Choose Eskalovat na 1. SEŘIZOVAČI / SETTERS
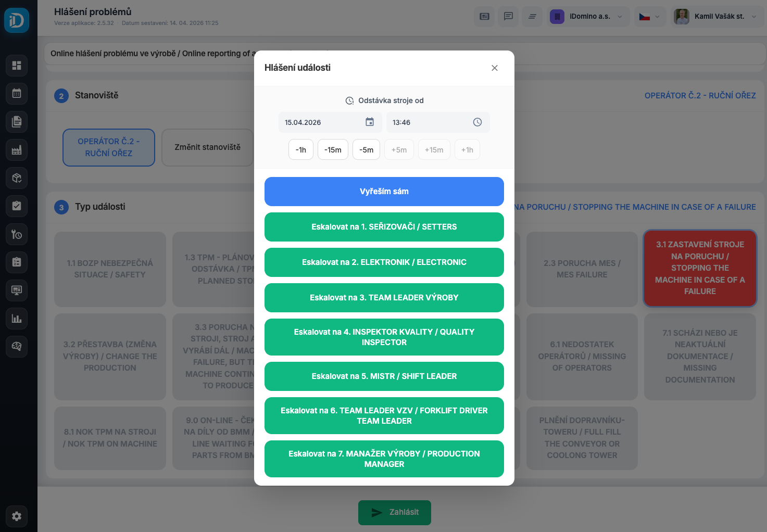The width and height of the screenshot is (767, 532). coord(384,227)
